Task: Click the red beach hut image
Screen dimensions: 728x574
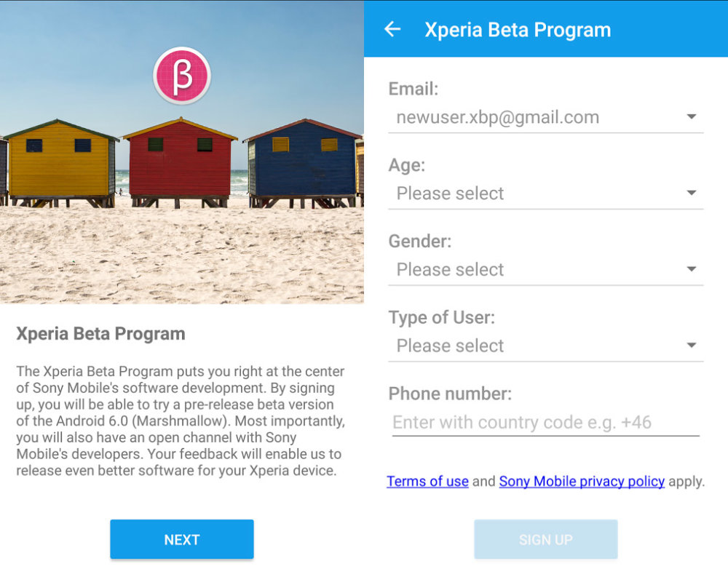Action: click(x=180, y=162)
